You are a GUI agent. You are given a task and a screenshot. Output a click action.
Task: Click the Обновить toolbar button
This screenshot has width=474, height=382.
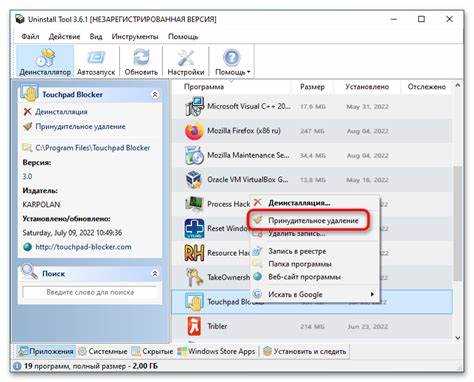pyautogui.click(x=141, y=62)
